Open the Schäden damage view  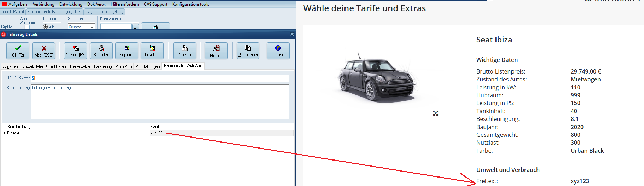coord(101,51)
